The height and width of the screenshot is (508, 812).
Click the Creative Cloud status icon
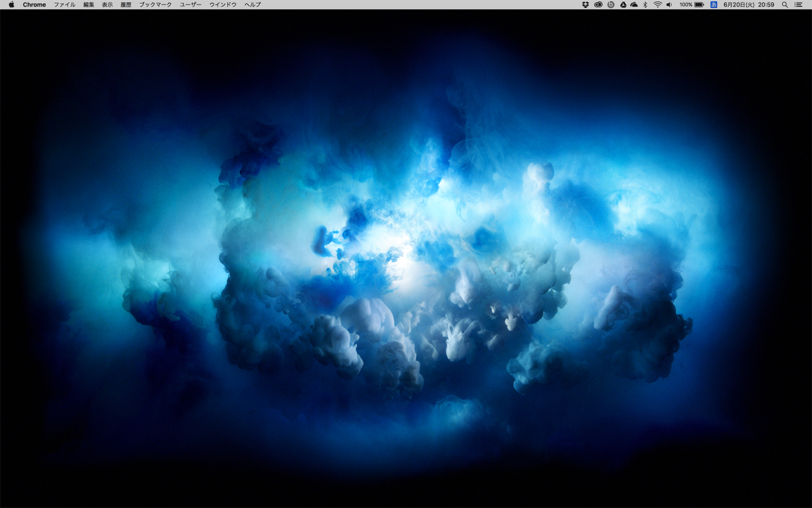(x=598, y=4)
